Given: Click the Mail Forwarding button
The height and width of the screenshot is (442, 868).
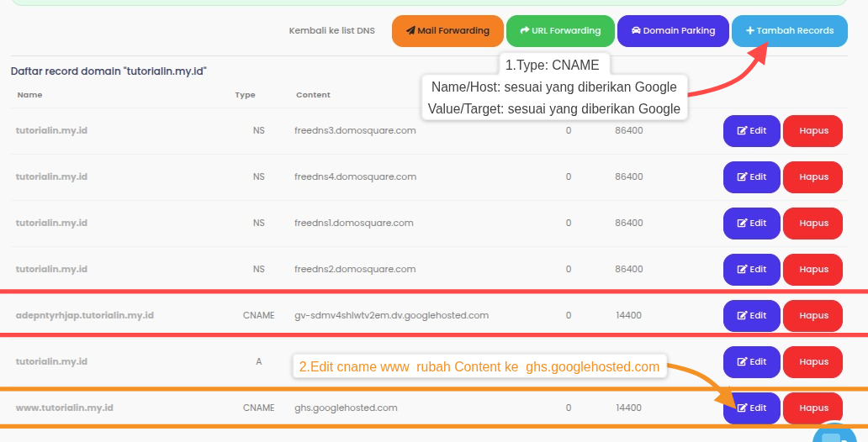Looking at the screenshot, I should pos(447,31).
